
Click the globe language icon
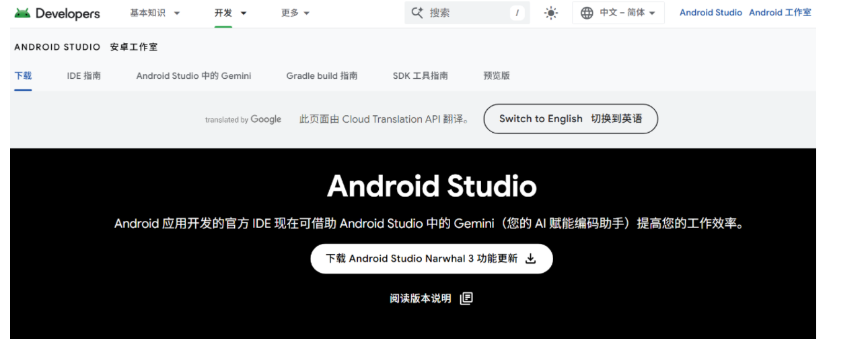pyautogui.click(x=587, y=13)
